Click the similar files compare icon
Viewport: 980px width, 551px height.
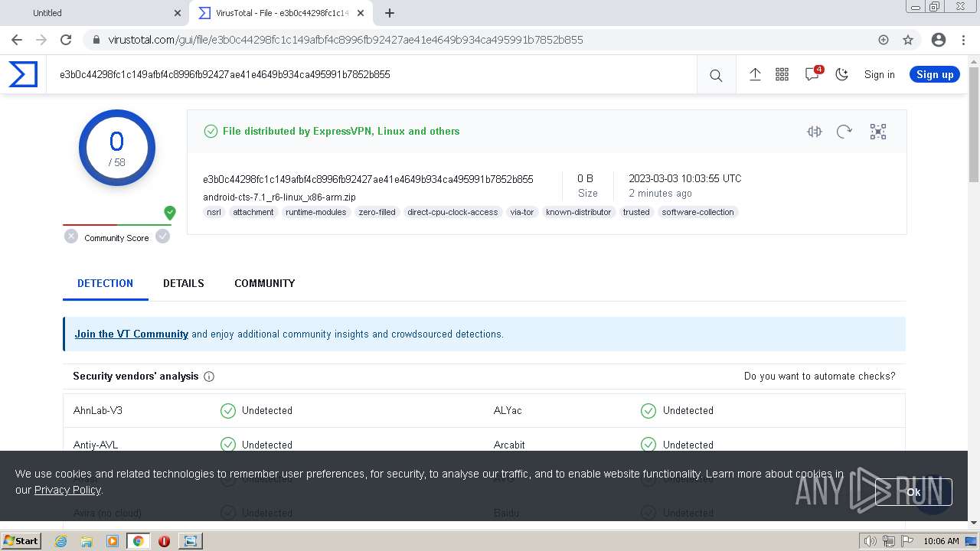(x=815, y=132)
